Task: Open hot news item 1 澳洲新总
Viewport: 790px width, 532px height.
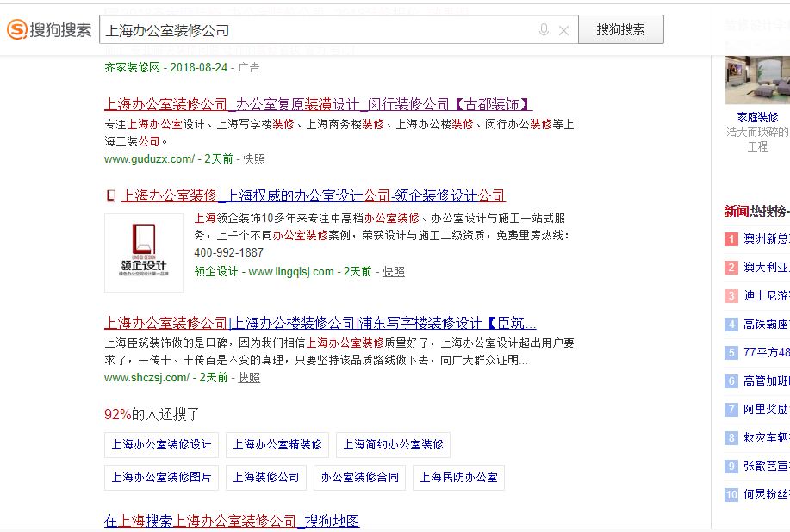Action: pyautogui.click(x=767, y=238)
